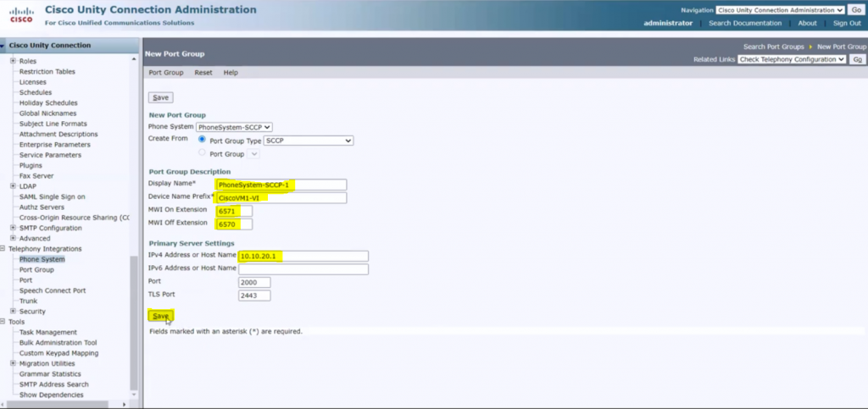Screen dimensions: 868x409
Task: Click the TLS Port field
Action: click(254, 296)
